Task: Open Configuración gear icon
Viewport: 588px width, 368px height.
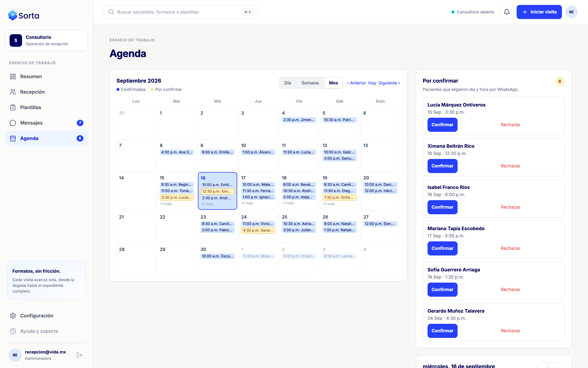Action: coord(13,316)
